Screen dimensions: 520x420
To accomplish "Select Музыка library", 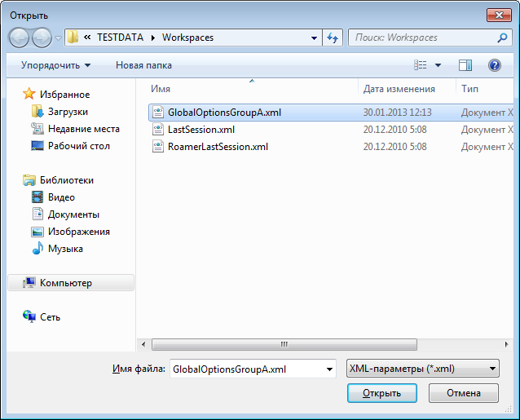I will click(65, 249).
